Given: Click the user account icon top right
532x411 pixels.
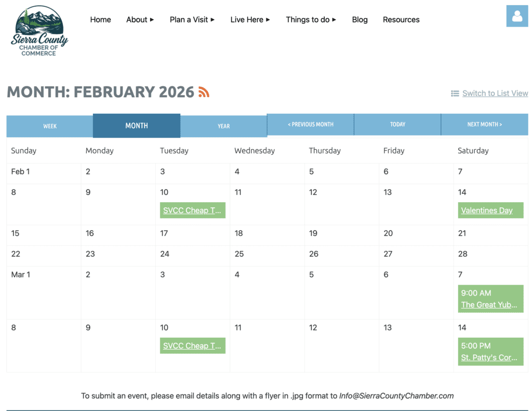Looking at the screenshot, I should [517, 16].
